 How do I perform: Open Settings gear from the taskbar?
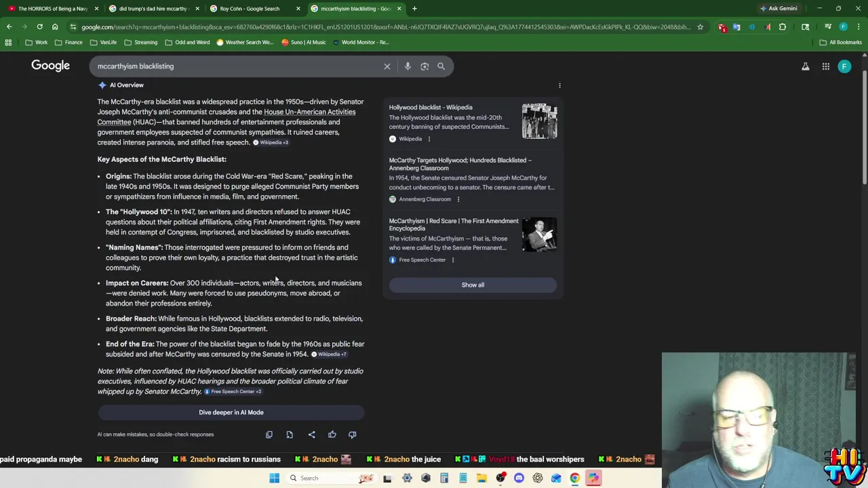pyautogui.click(x=407, y=478)
